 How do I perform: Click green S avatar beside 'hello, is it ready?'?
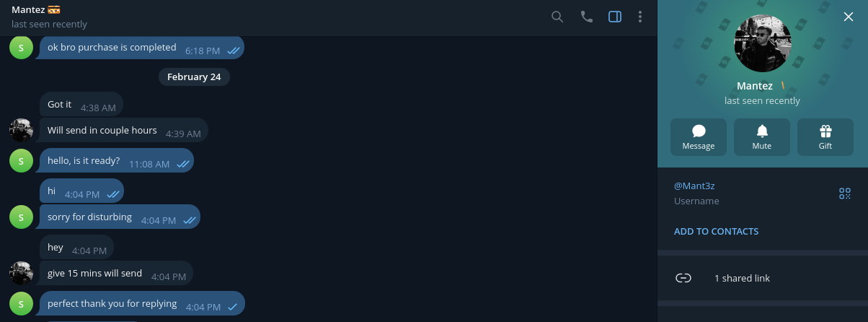pyautogui.click(x=21, y=160)
